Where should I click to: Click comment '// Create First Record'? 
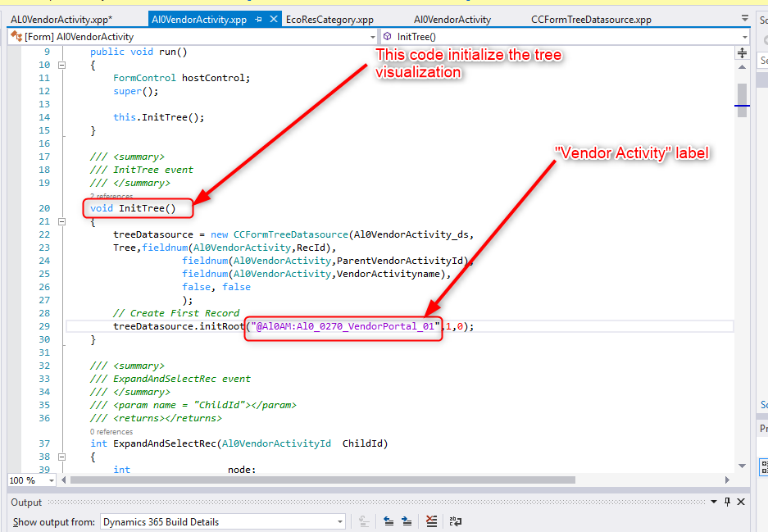(176, 313)
